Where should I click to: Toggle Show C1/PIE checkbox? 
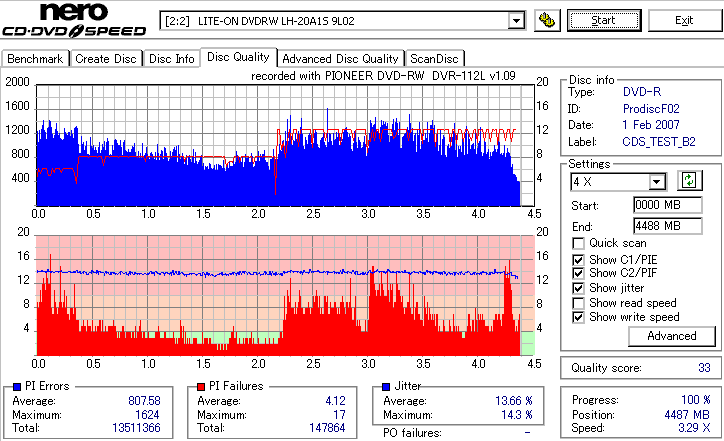(578, 260)
